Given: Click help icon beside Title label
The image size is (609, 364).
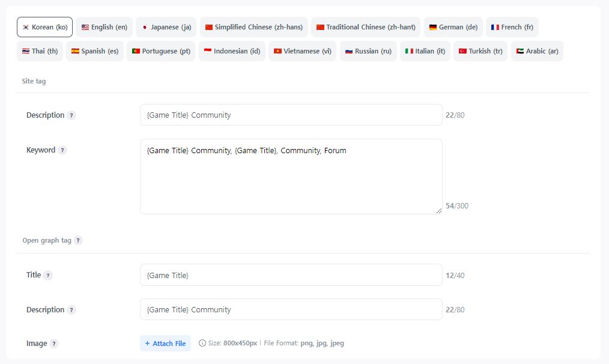Looking at the screenshot, I should (x=48, y=275).
